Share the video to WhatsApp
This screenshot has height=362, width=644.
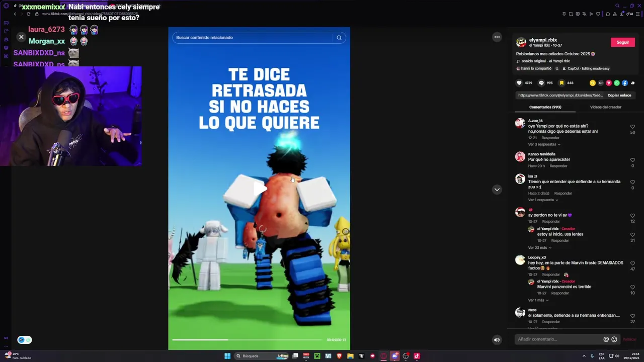tap(617, 83)
